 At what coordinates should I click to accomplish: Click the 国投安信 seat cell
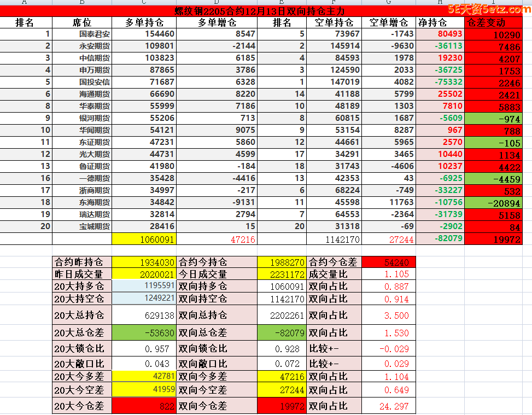click(82, 82)
